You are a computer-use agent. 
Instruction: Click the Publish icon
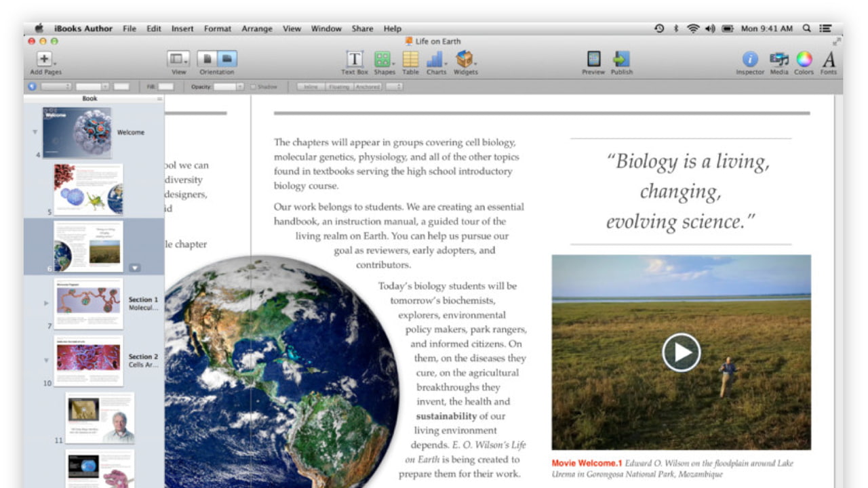[x=621, y=59]
